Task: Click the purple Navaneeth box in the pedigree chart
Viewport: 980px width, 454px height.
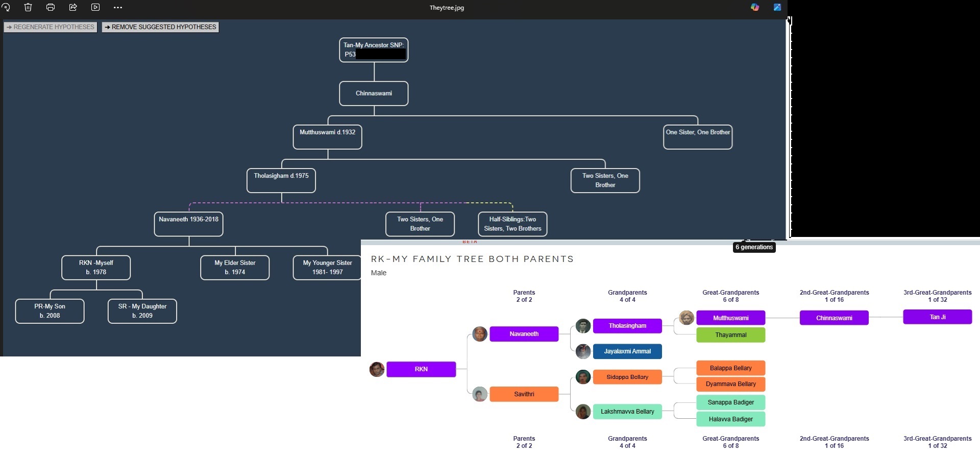Action: click(524, 334)
